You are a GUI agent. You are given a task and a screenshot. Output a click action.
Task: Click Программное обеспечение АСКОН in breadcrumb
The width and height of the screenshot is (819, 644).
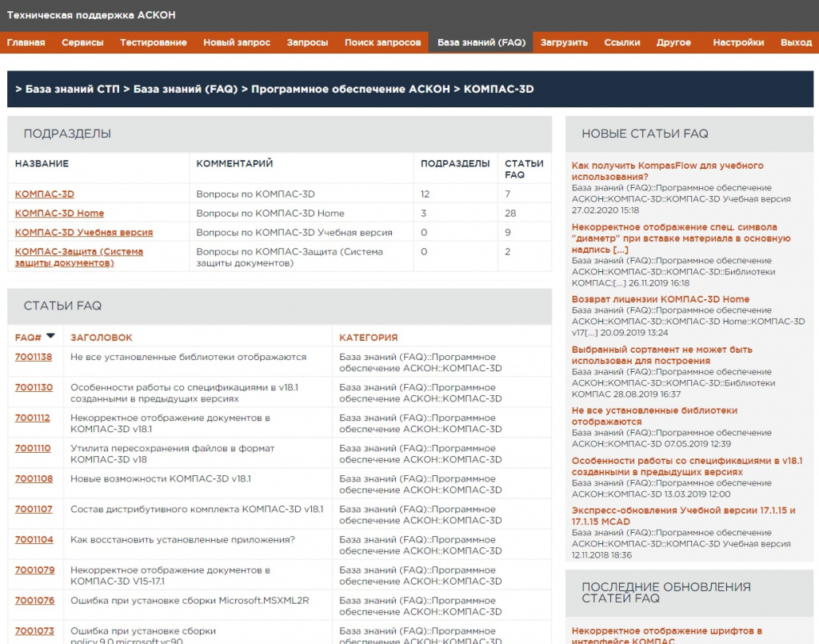click(x=350, y=89)
